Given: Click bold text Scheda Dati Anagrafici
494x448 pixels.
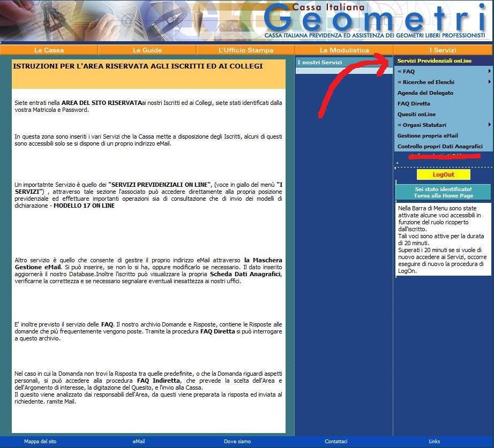Looking at the screenshot, I should pos(245,274).
